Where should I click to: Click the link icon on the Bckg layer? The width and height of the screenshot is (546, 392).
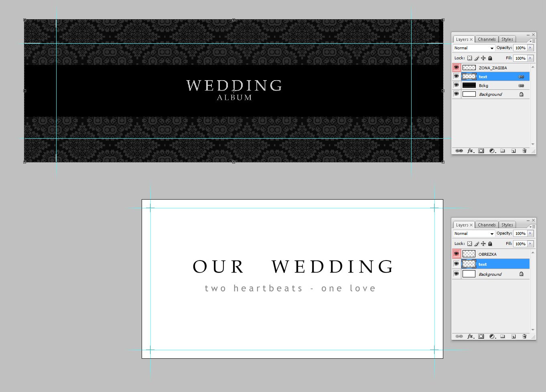tap(521, 85)
